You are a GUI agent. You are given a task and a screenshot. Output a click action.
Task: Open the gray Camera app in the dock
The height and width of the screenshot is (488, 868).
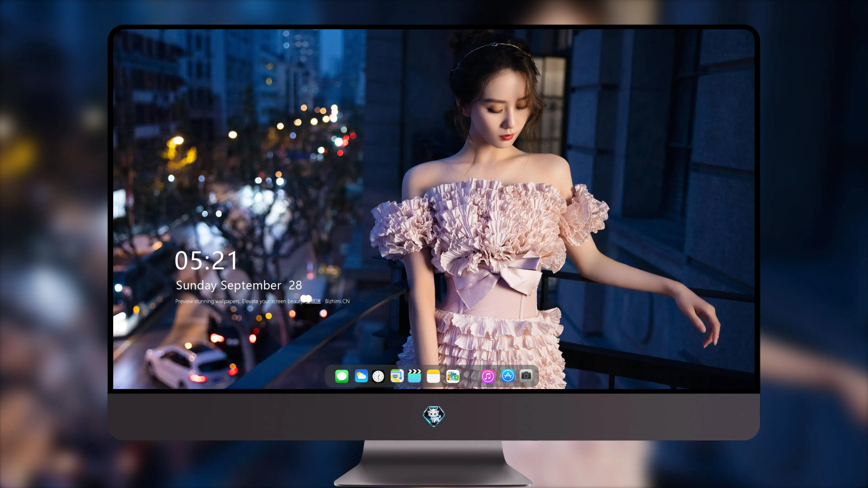(526, 375)
